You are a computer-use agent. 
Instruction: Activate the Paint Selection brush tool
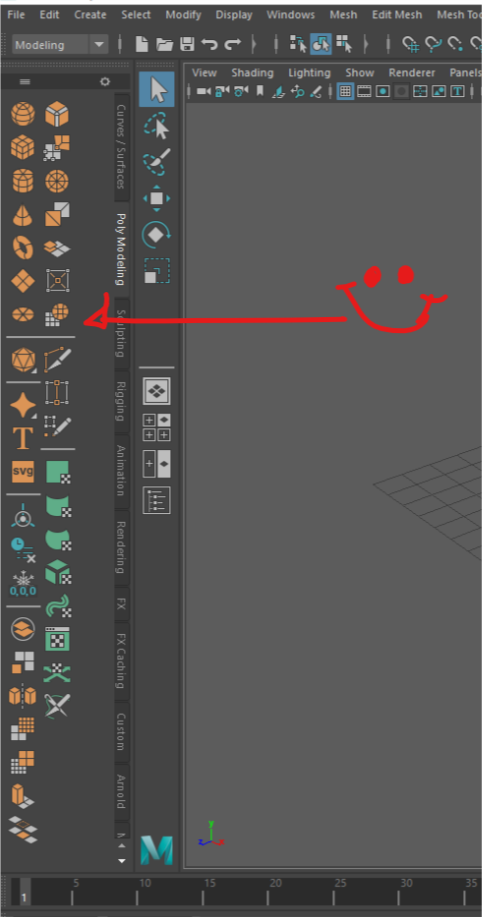click(156, 162)
